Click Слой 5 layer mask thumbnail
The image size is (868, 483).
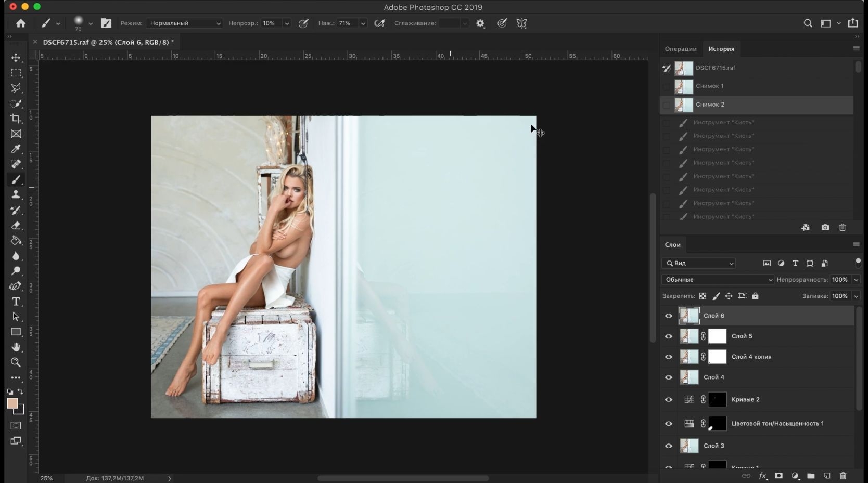tap(717, 336)
